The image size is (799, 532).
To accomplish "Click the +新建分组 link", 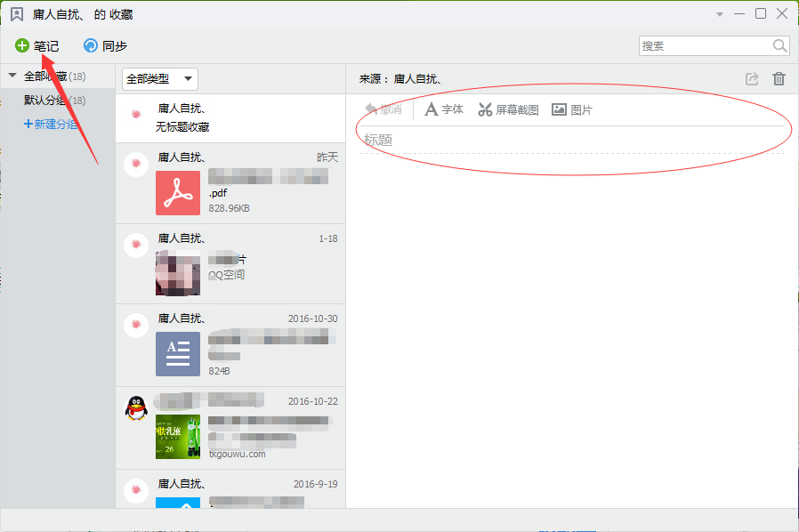I will pos(51,124).
